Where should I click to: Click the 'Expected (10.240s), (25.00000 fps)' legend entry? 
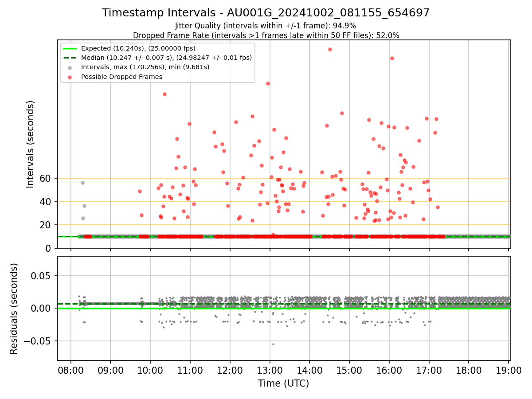click(138, 48)
